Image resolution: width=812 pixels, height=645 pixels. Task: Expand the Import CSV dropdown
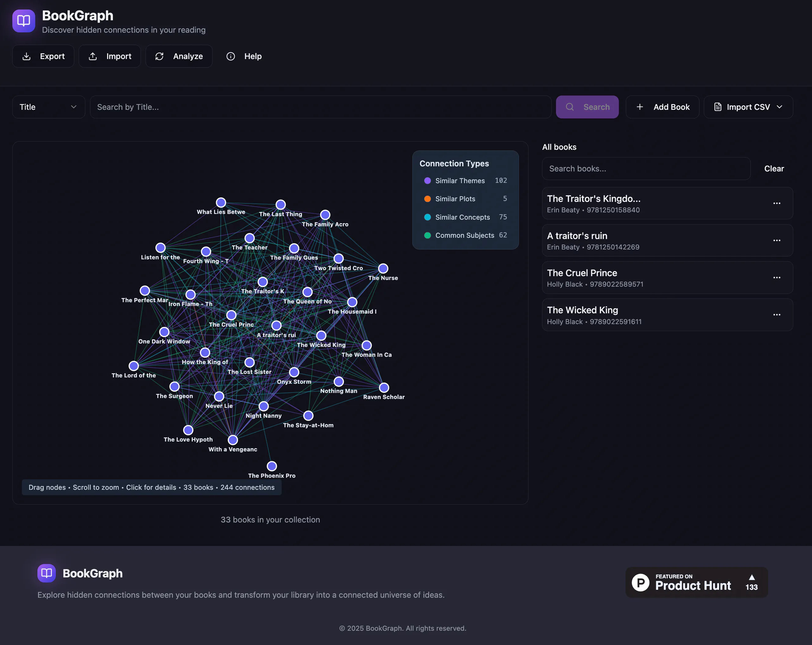click(748, 107)
